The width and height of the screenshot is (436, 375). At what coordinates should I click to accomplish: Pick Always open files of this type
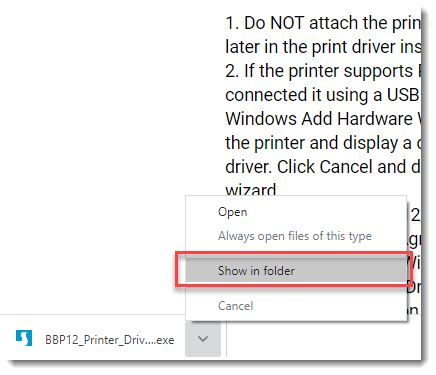click(295, 236)
